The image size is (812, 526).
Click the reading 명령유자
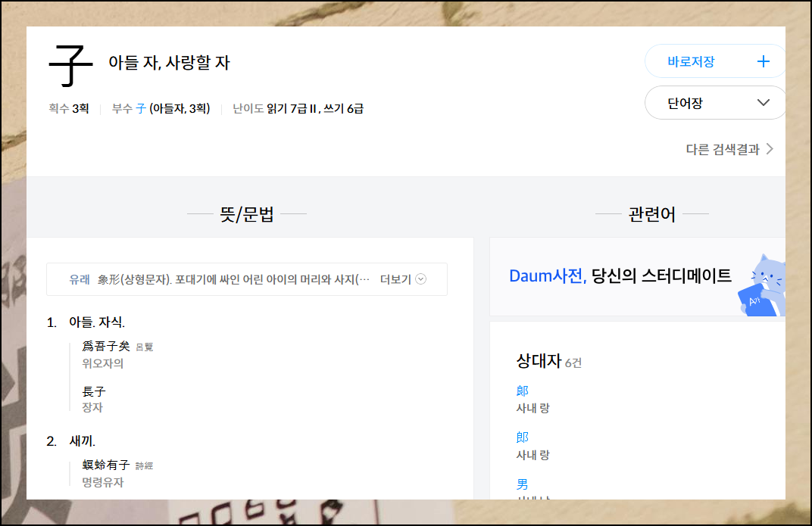[x=102, y=483]
